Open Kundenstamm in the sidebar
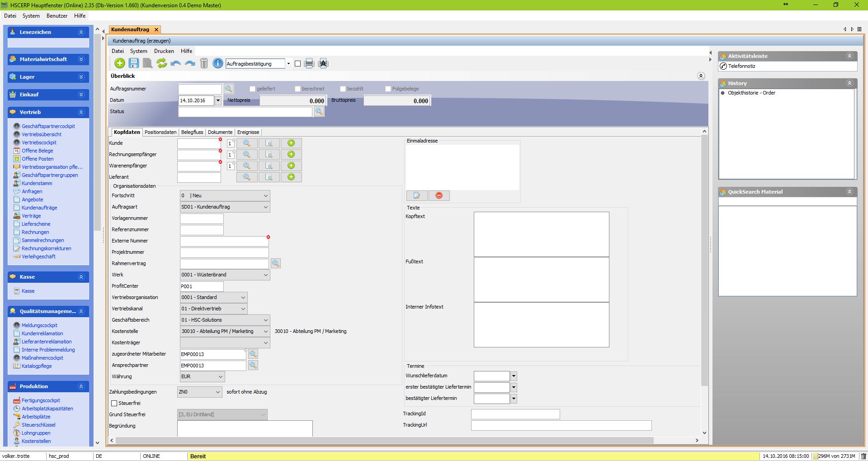 coord(37,183)
